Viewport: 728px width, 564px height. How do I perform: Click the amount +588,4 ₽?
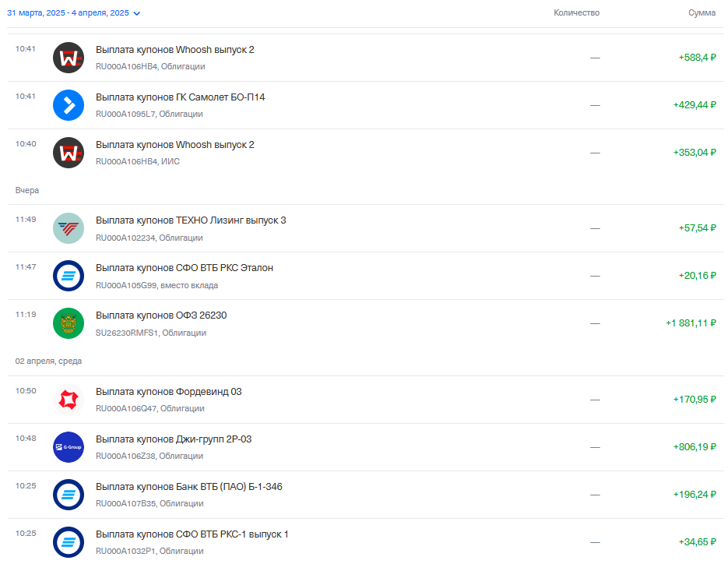[698, 58]
